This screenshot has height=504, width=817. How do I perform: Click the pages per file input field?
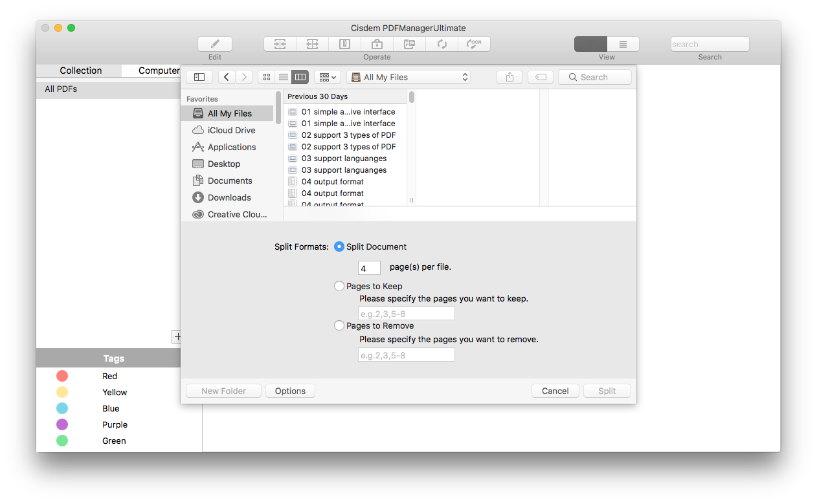point(369,268)
